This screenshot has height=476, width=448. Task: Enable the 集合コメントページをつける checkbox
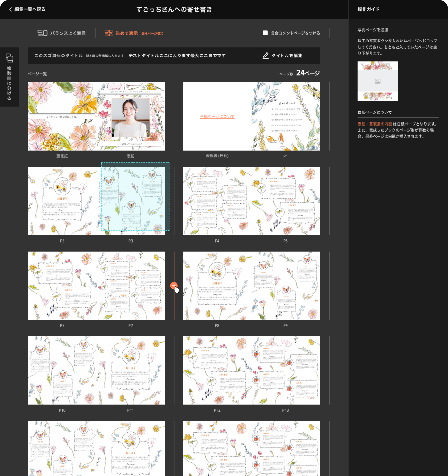[265, 33]
